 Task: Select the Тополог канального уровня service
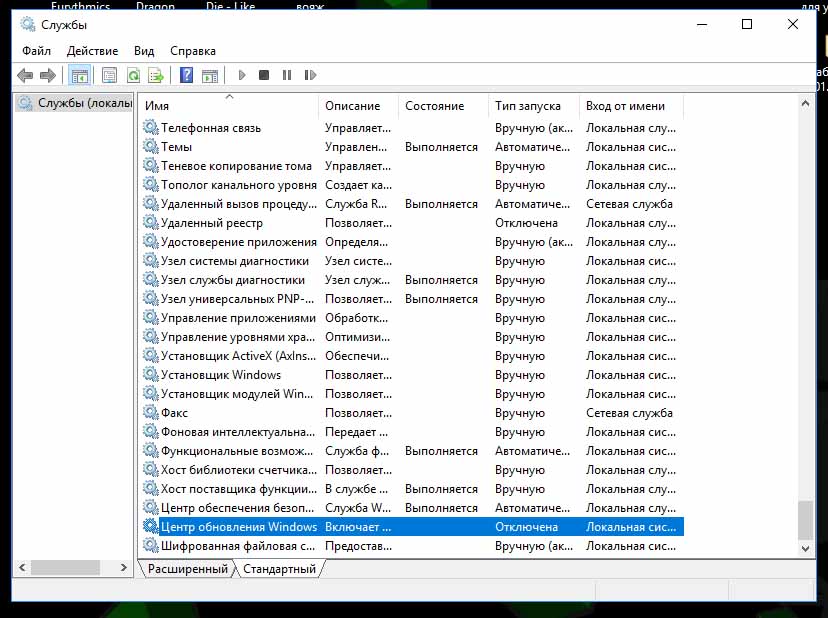[x=413, y=185]
